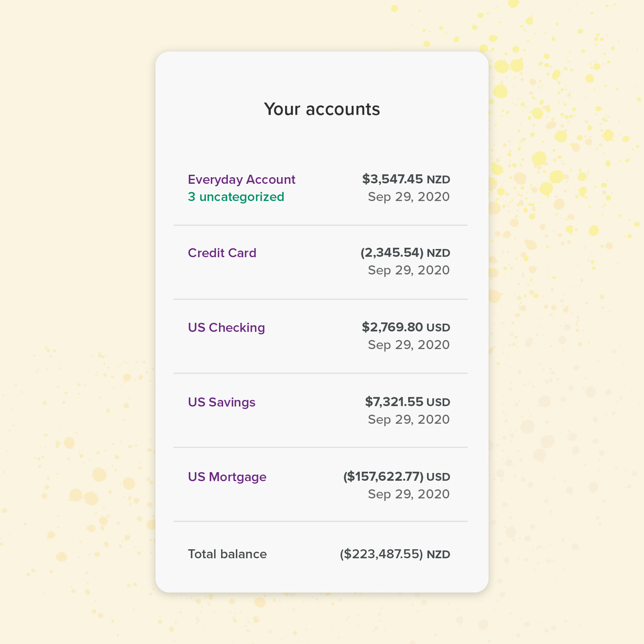Click the Sep 29, 2020 date under Everyday Account

409,197
